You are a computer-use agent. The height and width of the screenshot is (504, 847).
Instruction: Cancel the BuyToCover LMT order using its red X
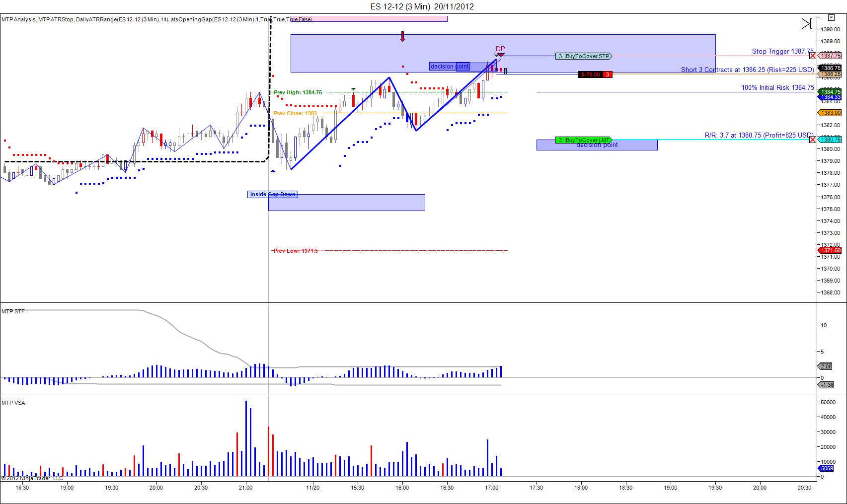(x=813, y=140)
